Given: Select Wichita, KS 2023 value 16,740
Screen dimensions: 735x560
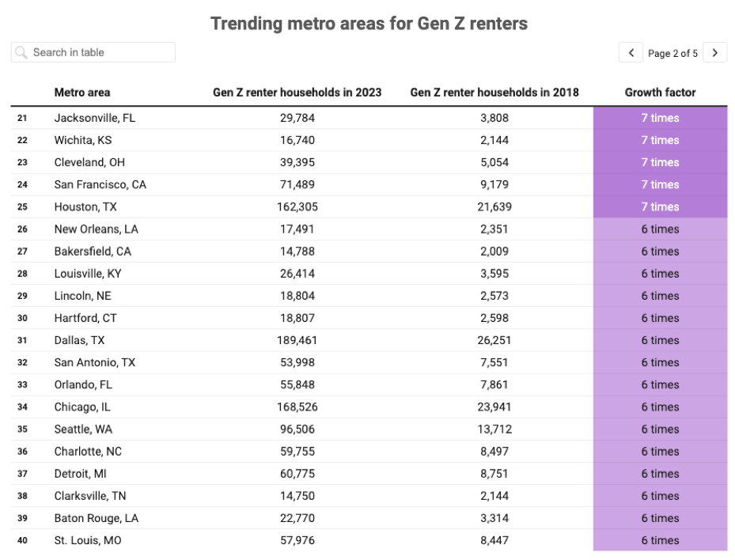Looking at the screenshot, I should tap(297, 140).
